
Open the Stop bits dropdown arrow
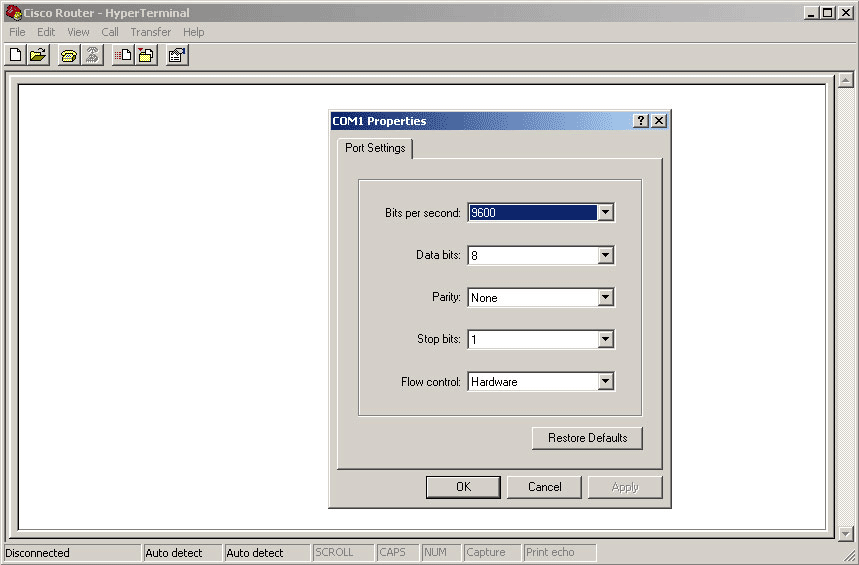pos(605,339)
